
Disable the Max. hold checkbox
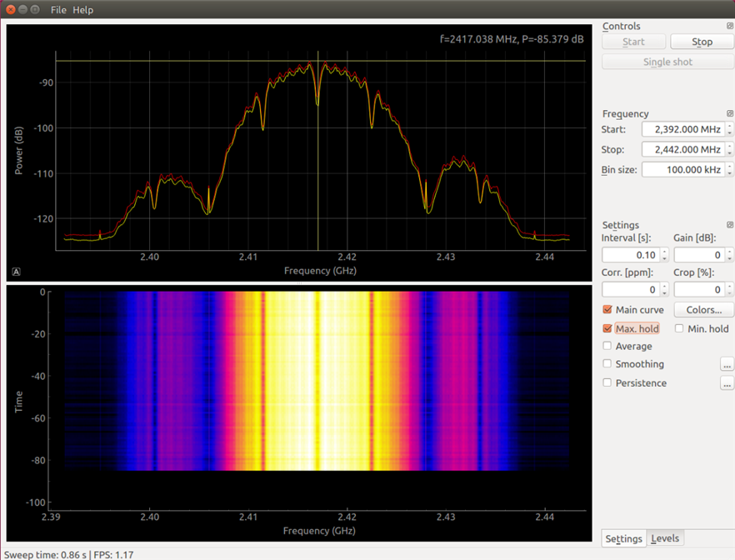coord(607,328)
